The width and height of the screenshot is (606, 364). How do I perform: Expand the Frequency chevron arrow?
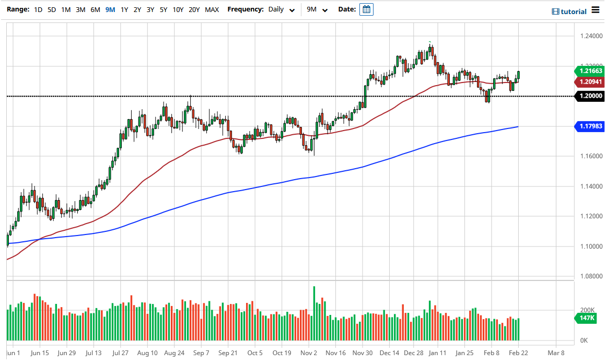pos(292,10)
